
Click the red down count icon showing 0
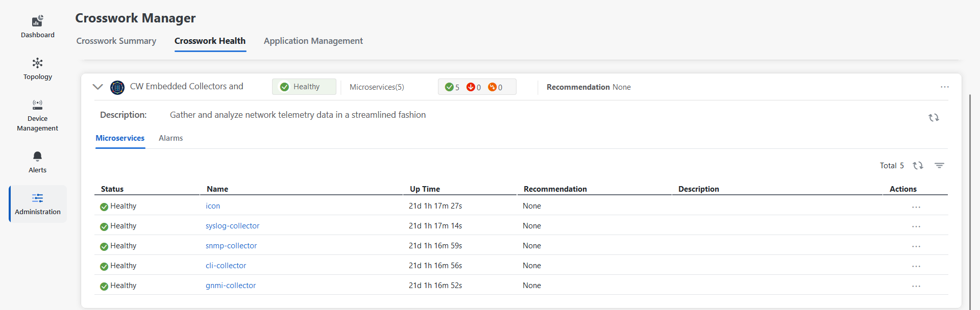coord(471,87)
